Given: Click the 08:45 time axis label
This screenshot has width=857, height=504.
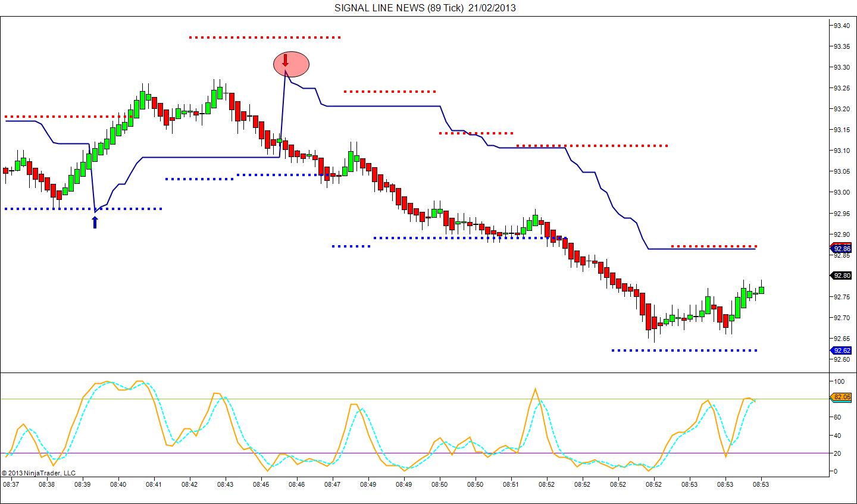Looking at the screenshot, I should pos(261,485).
